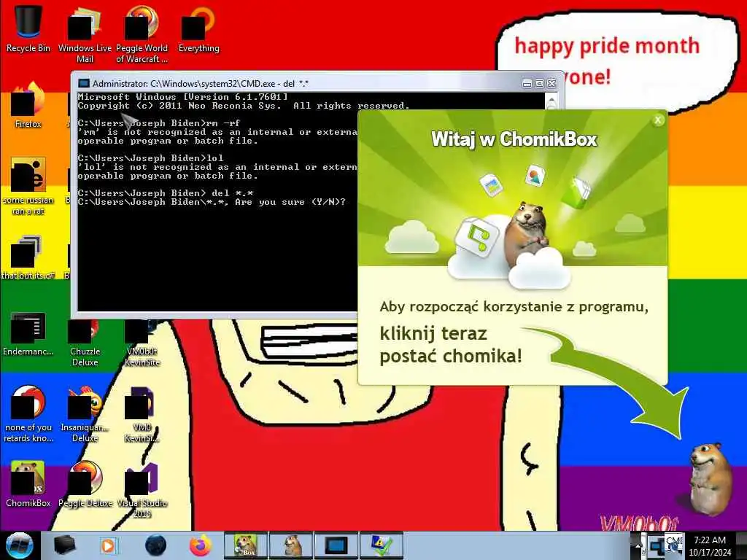Launch Windows Media Player from the taskbar
The width and height of the screenshot is (747, 560).
(x=108, y=545)
